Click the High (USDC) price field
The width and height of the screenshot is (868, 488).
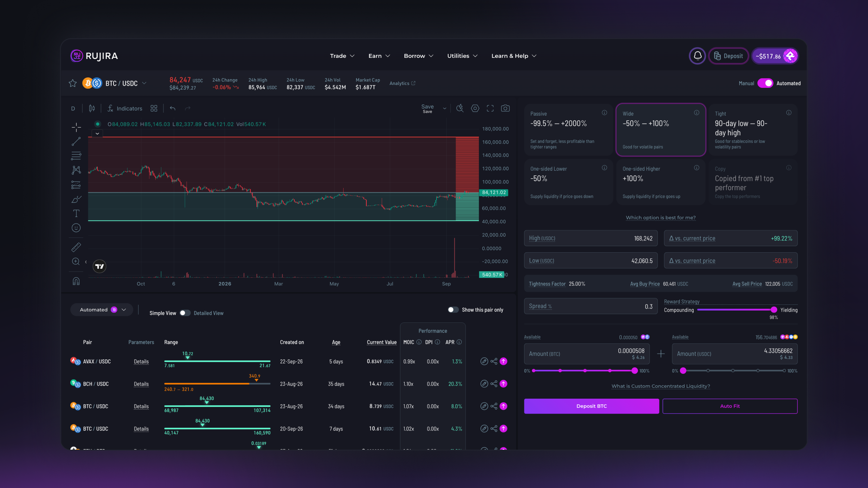click(x=591, y=238)
